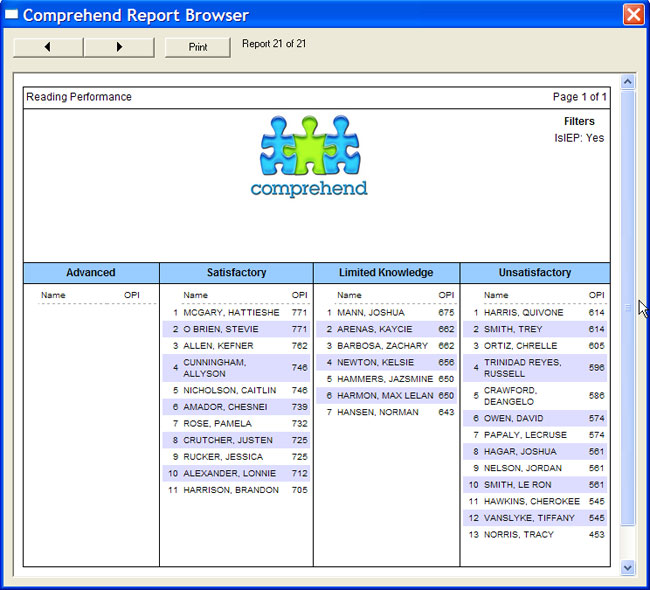This screenshot has height=590, width=650.
Task: Select the BARBOSA, ZACHARY row
Action: coord(386,346)
